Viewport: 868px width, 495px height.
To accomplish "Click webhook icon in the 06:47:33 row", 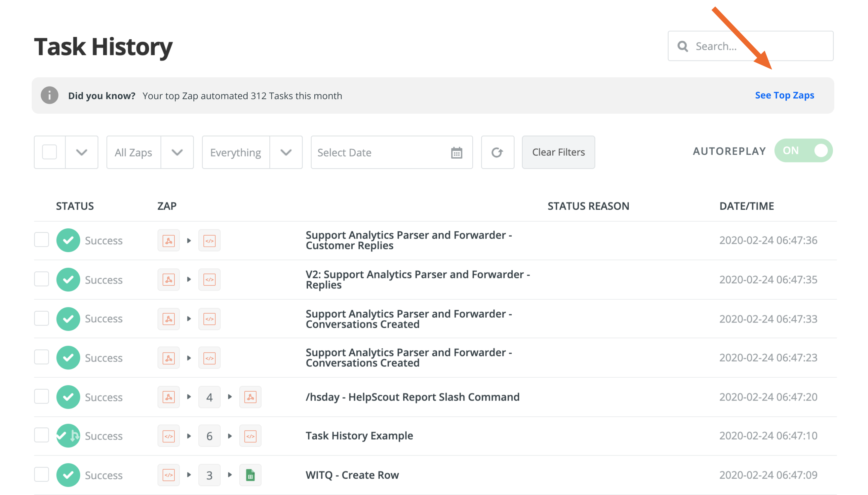I will tap(168, 319).
